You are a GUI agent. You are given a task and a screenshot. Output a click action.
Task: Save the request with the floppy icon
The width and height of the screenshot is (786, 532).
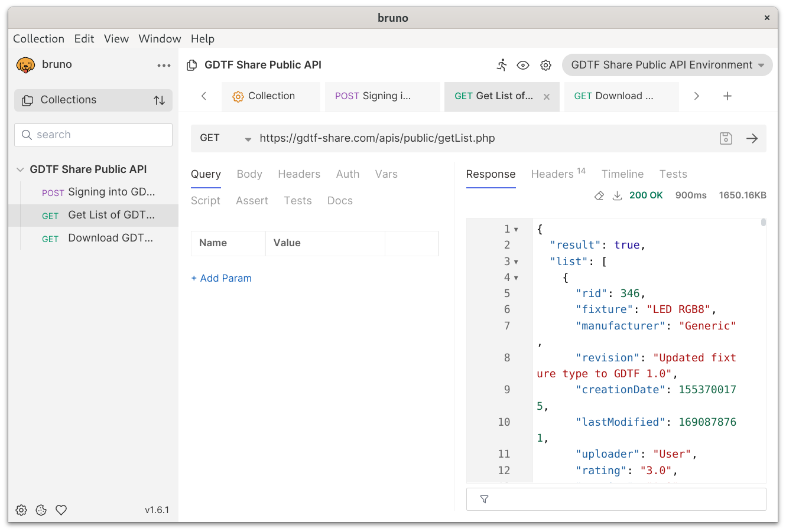726,138
